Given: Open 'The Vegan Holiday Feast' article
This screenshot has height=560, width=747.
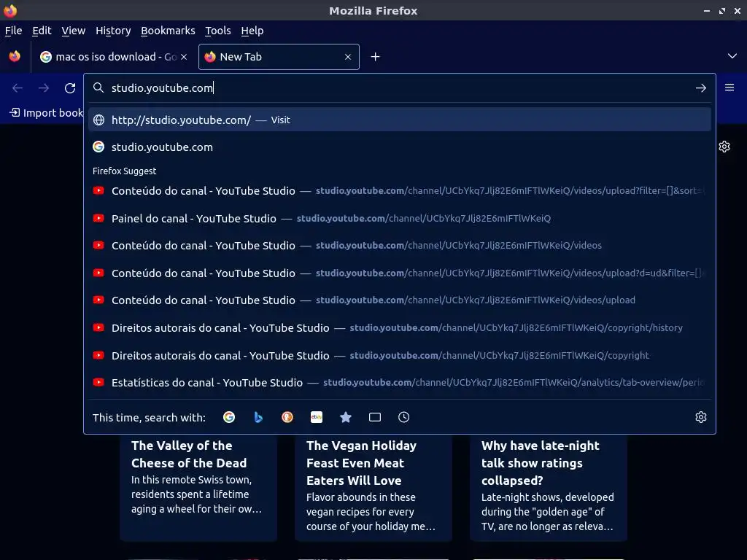Looking at the screenshot, I should point(373,488).
